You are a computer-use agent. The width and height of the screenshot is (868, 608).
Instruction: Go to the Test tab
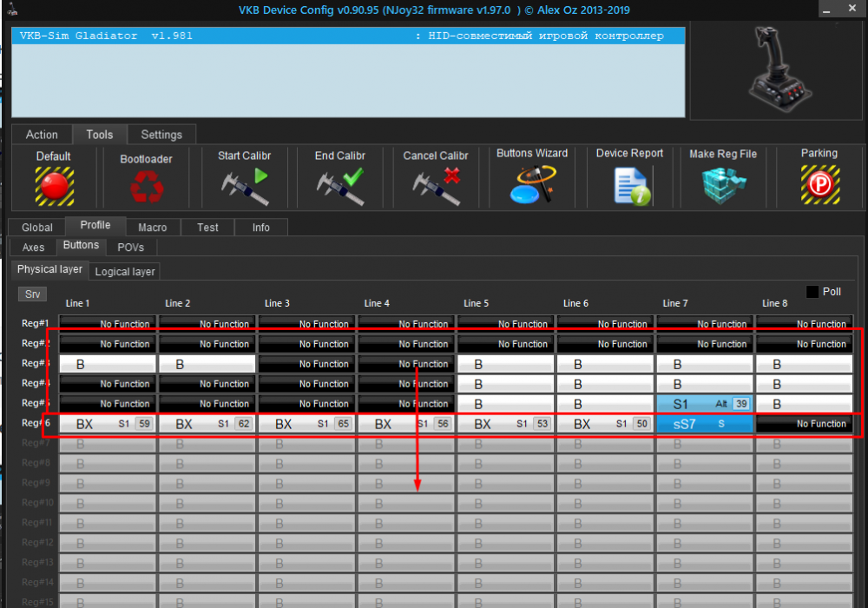click(207, 228)
